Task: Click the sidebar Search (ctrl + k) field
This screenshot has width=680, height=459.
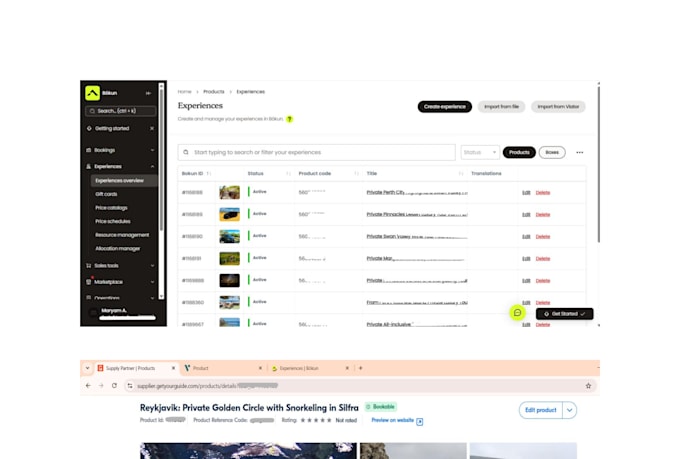Action: 121,111
